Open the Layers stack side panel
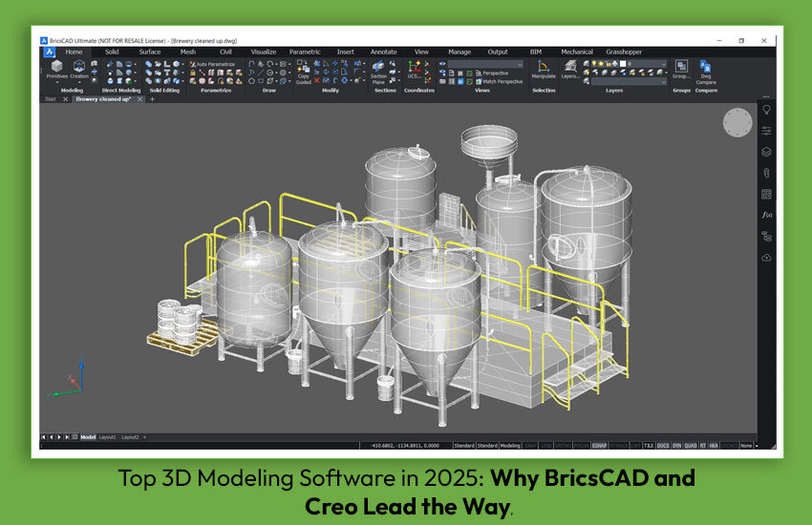 tap(766, 152)
